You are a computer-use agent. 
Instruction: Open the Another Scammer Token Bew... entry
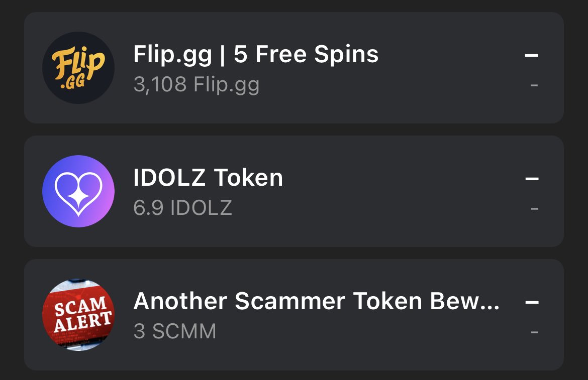click(294, 314)
